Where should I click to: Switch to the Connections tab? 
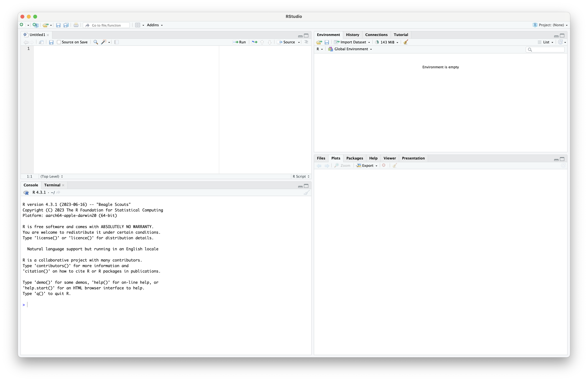(376, 35)
